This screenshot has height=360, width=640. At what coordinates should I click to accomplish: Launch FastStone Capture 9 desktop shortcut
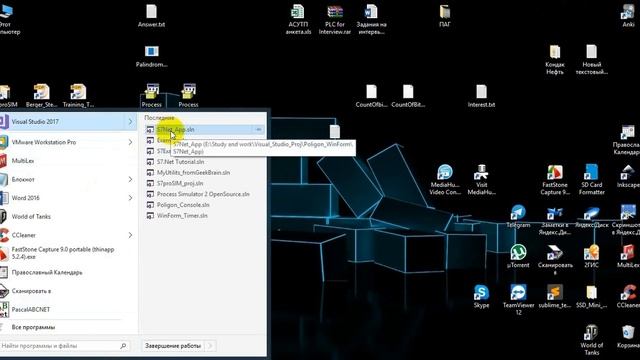tap(555, 180)
